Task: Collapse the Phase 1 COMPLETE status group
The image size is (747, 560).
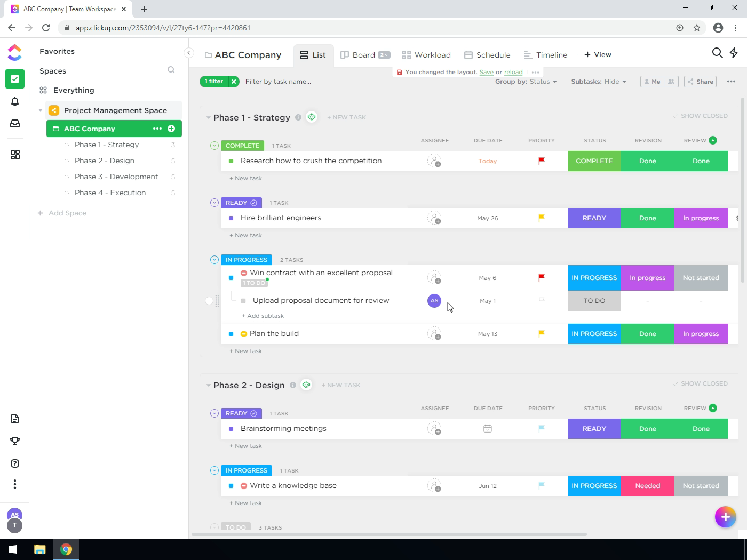Action: click(214, 146)
